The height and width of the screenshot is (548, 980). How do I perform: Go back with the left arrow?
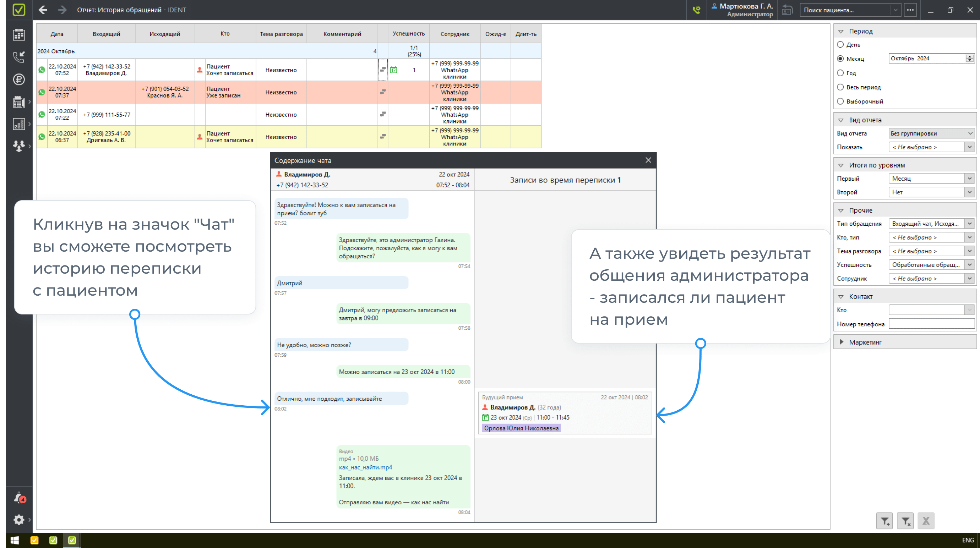pyautogui.click(x=43, y=10)
